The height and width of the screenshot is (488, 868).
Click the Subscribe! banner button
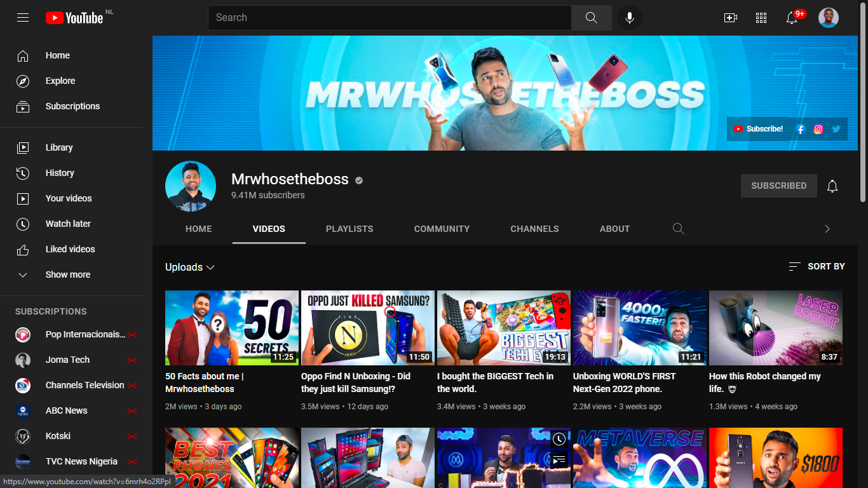[x=759, y=129]
